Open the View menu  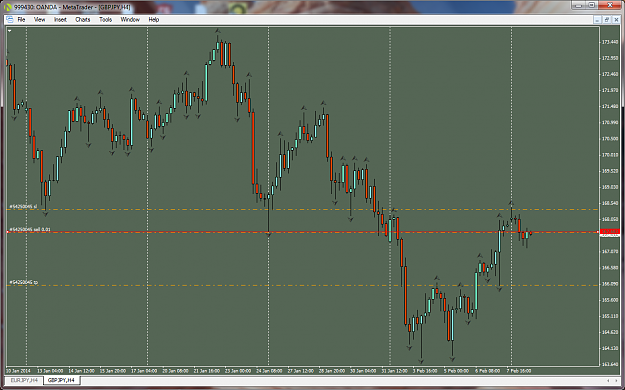click(x=39, y=20)
